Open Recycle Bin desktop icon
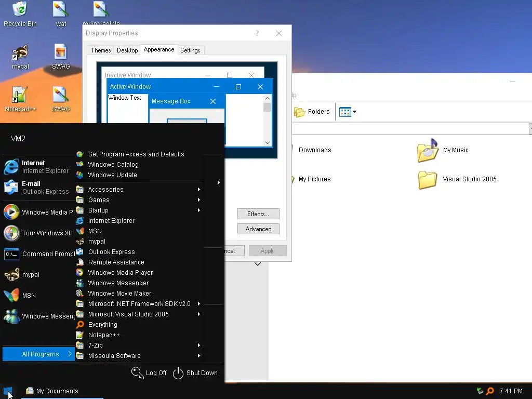The width and height of the screenshot is (532, 399). 20,14
